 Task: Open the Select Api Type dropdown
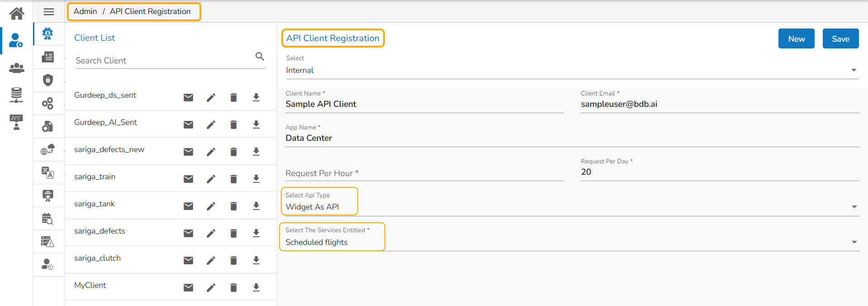pos(854,207)
